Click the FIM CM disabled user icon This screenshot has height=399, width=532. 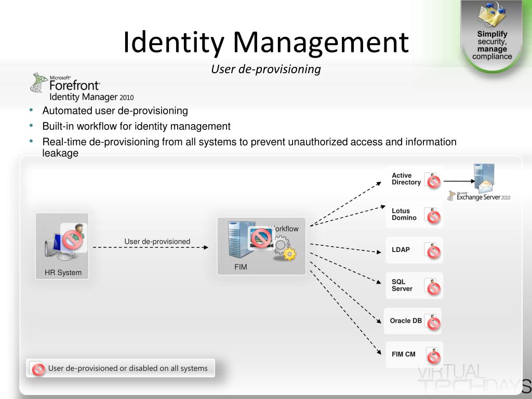point(433,355)
